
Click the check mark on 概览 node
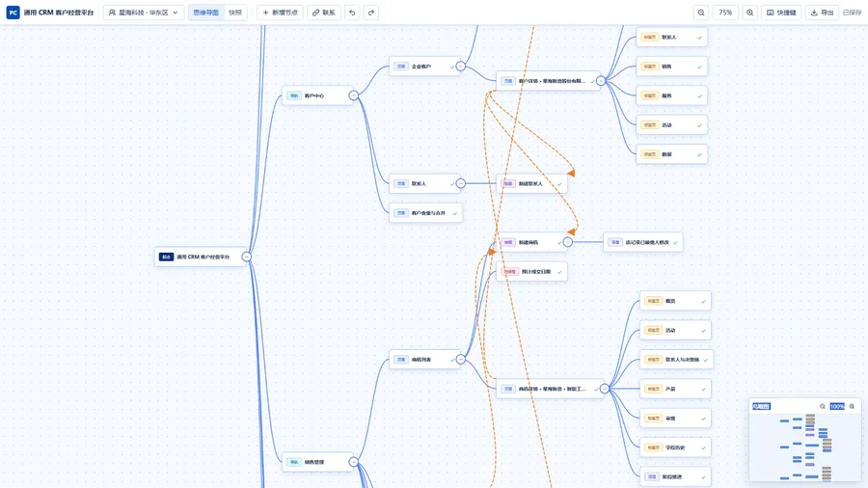703,302
